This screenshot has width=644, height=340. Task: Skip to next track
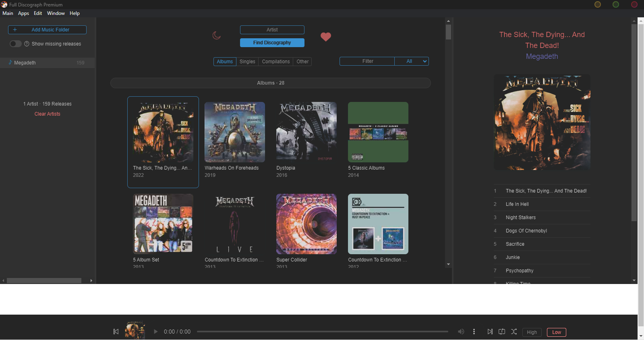(490, 332)
